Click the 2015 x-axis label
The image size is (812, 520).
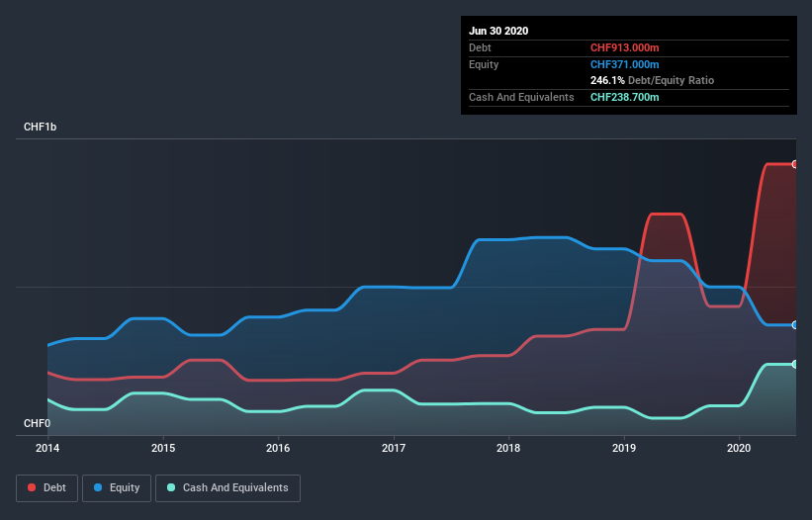tap(163, 448)
